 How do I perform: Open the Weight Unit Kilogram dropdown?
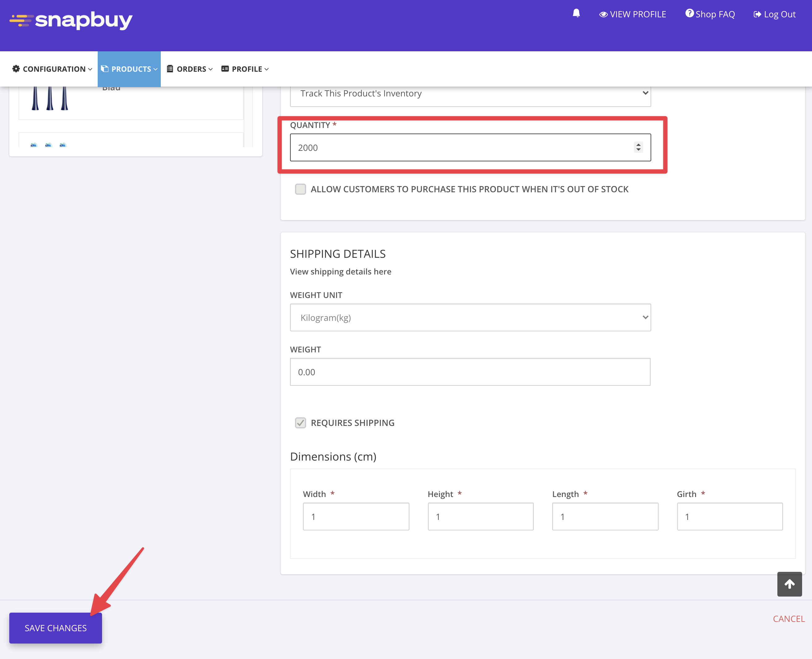click(470, 317)
